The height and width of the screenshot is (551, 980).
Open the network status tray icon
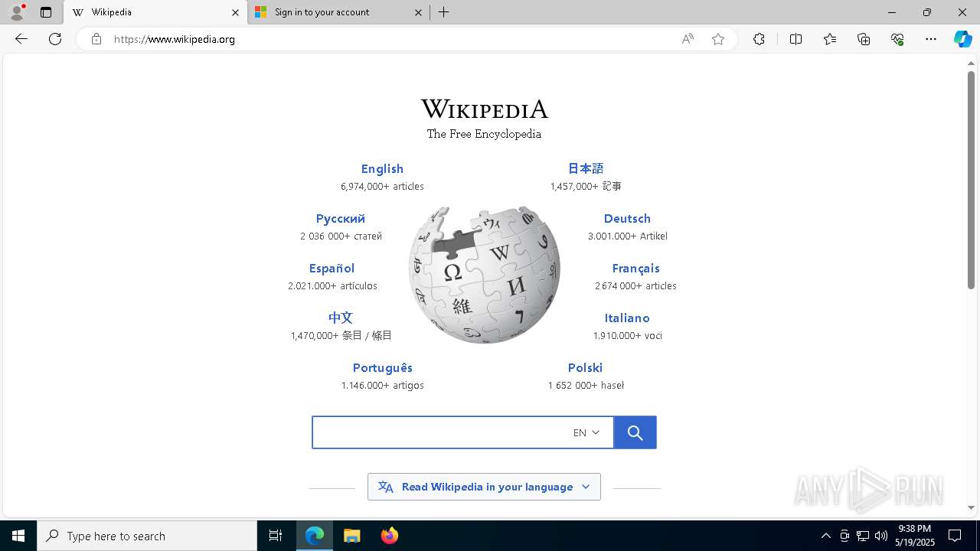[863, 536]
